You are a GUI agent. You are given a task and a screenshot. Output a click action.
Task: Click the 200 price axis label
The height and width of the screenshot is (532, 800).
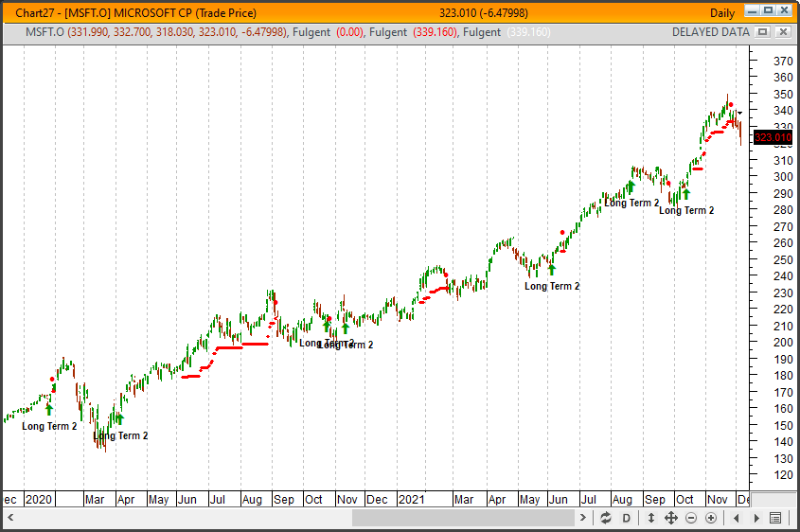pyautogui.click(x=783, y=343)
